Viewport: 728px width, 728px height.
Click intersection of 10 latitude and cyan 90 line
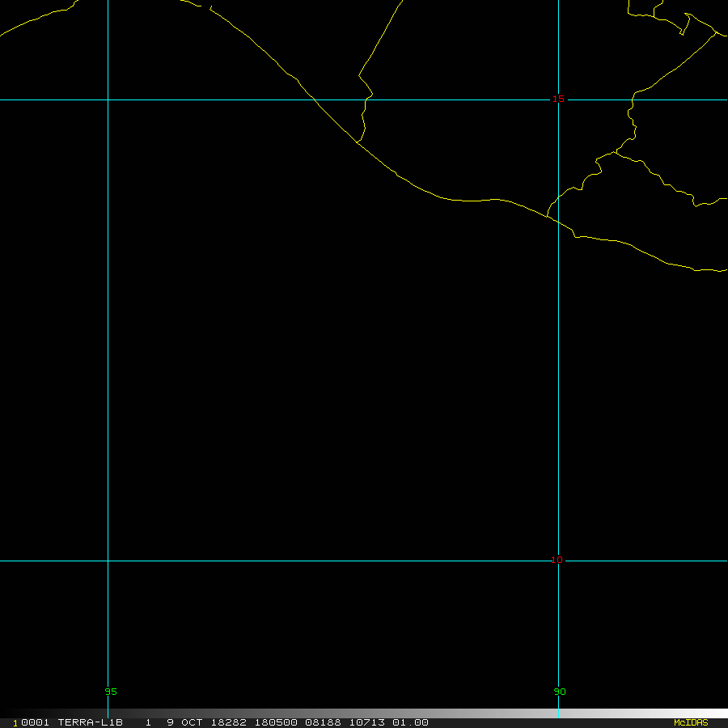pyautogui.click(x=558, y=561)
